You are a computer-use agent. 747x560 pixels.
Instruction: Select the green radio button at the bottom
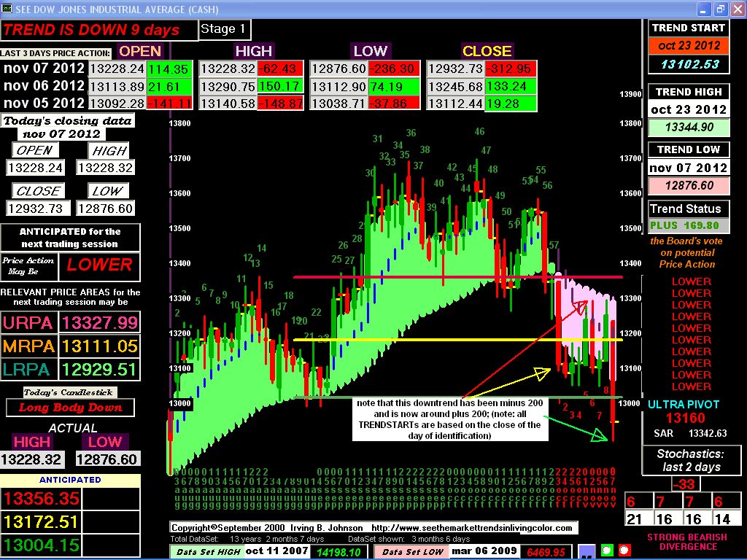pyautogui.click(x=606, y=551)
